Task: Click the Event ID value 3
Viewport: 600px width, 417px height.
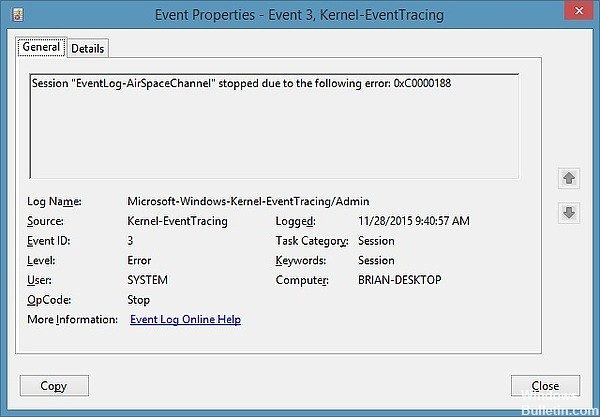Action: tap(130, 241)
